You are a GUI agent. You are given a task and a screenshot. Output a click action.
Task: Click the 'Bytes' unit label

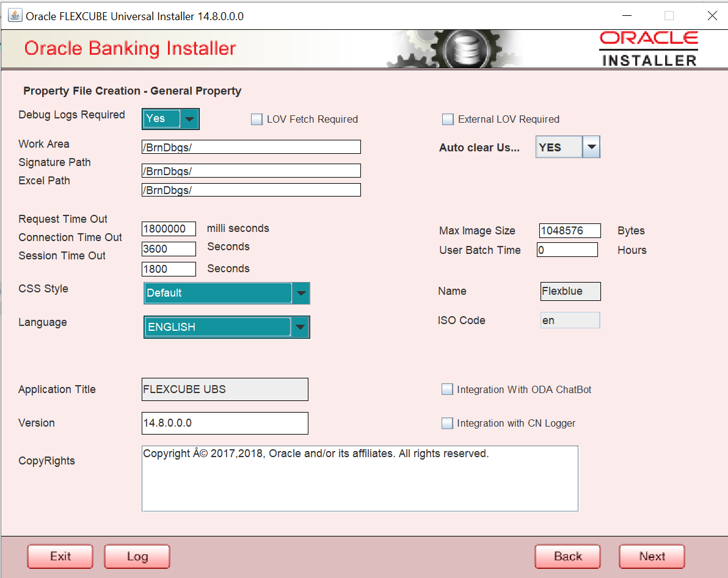[x=631, y=231]
